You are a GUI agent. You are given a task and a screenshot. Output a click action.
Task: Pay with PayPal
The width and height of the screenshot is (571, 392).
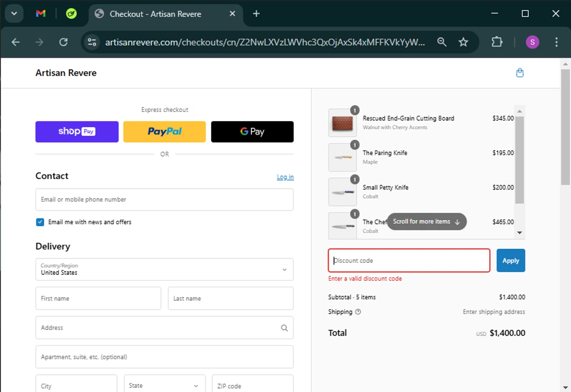(164, 132)
